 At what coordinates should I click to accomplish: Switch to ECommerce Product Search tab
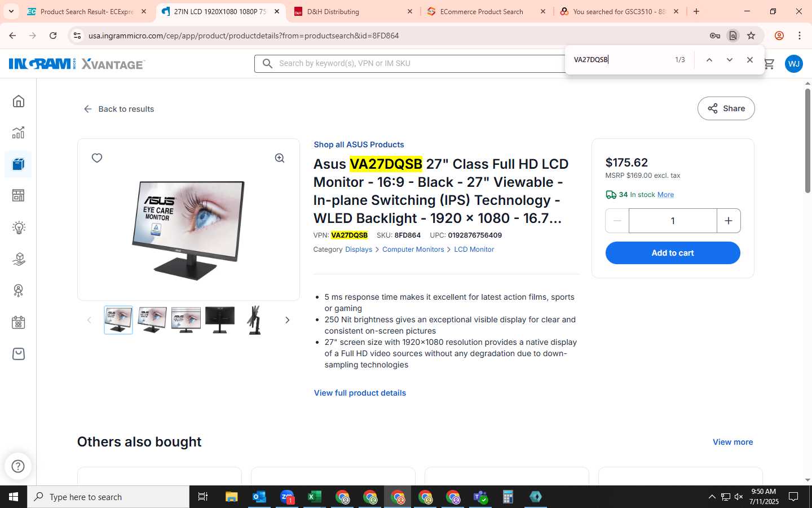coord(486,11)
